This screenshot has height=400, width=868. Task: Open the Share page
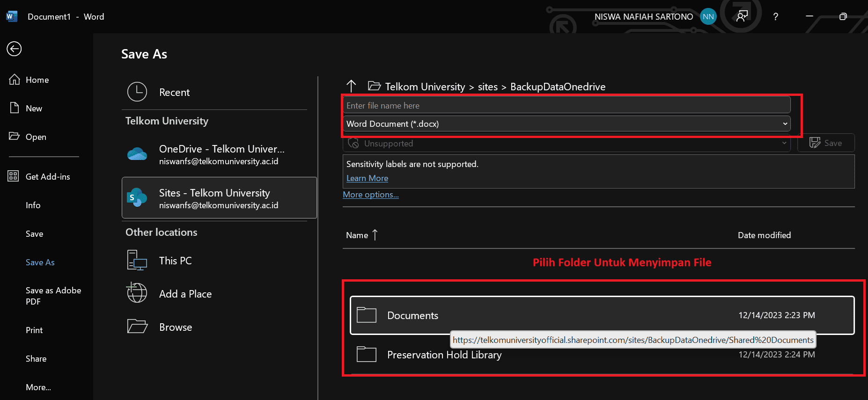click(36, 359)
